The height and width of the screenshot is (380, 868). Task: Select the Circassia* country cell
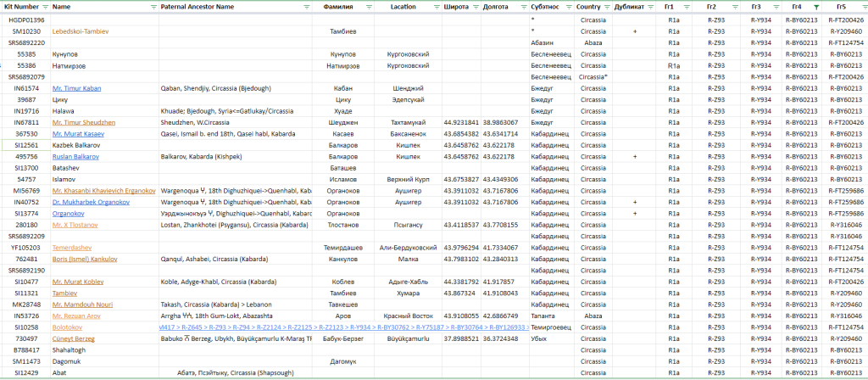pyautogui.click(x=593, y=77)
